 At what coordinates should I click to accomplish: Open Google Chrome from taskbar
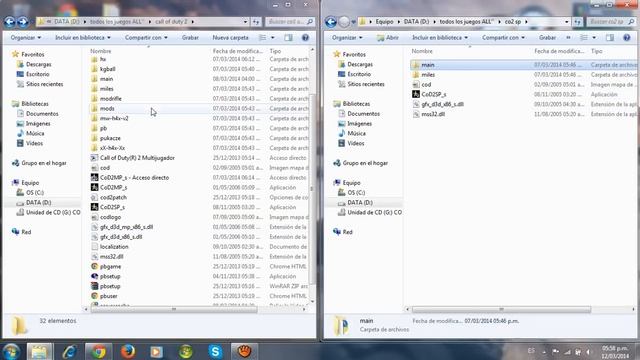(x=98, y=351)
